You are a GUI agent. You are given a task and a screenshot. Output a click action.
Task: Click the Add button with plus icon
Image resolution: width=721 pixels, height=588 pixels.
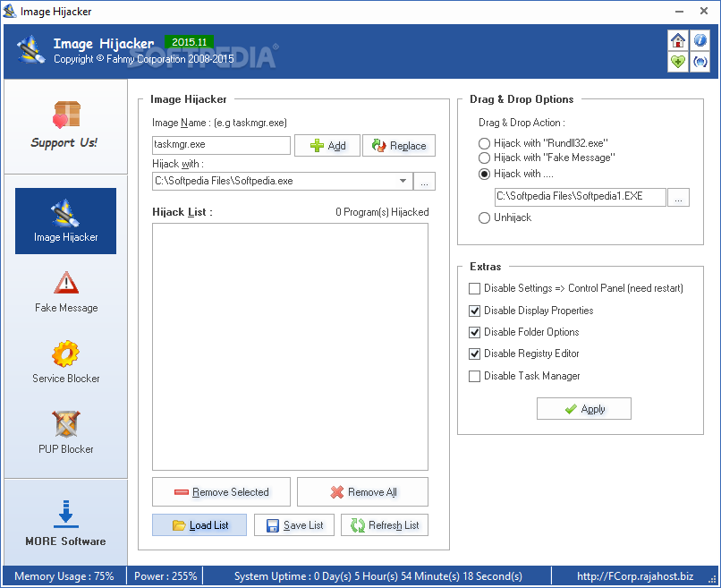click(x=327, y=145)
